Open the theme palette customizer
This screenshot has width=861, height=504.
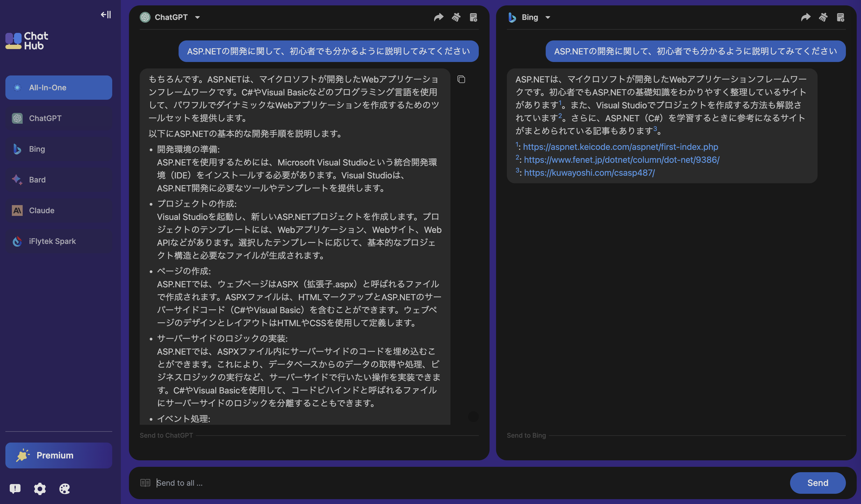pos(64,489)
